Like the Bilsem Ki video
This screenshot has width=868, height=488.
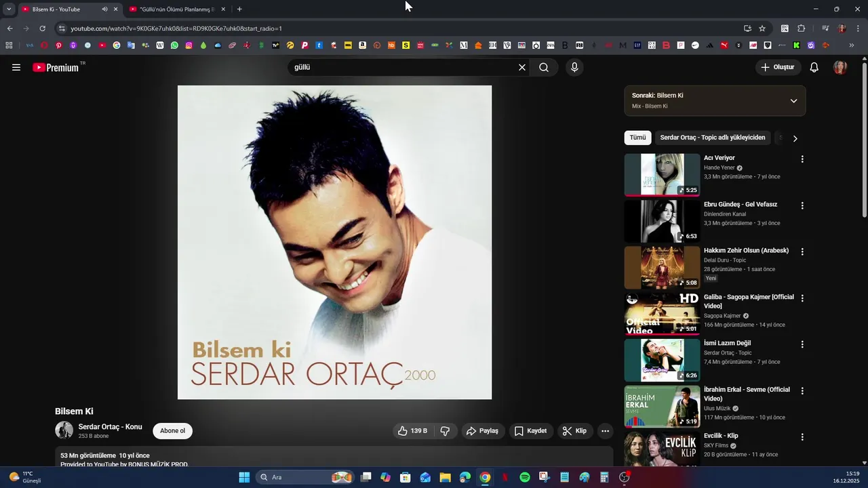pos(413,431)
